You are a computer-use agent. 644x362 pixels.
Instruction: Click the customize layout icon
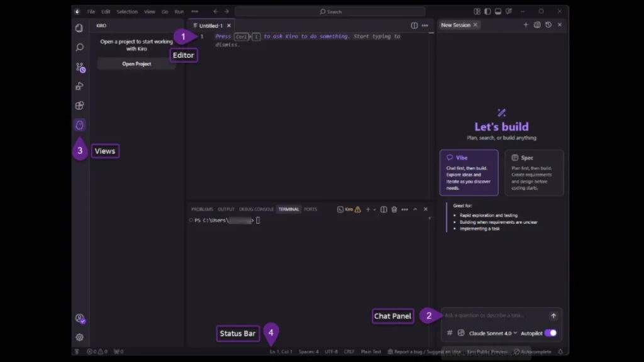(477, 11)
